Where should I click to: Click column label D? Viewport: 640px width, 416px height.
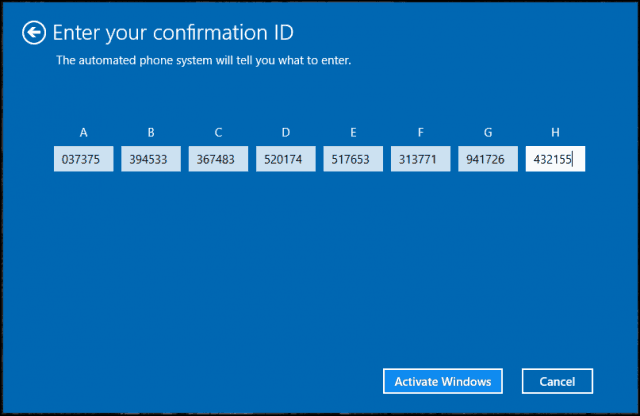286,132
